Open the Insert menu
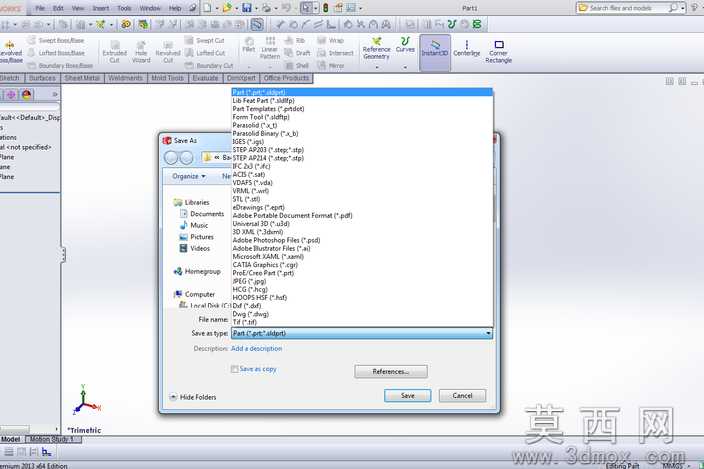This screenshot has height=469, width=704. pos(101,8)
